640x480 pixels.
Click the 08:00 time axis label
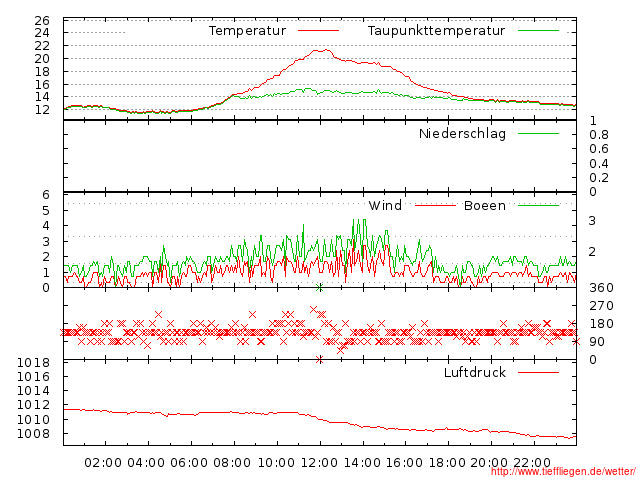tap(232, 463)
